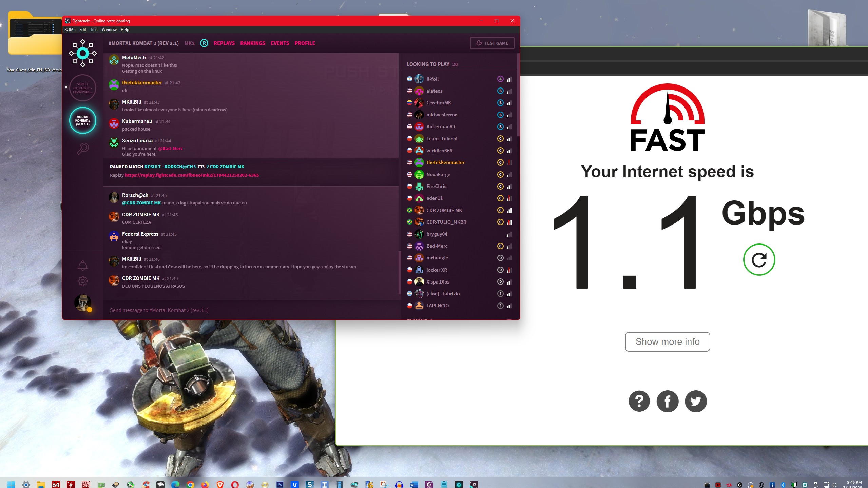
Task: Switch to the PROFILE tab
Action: click(x=305, y=43)
